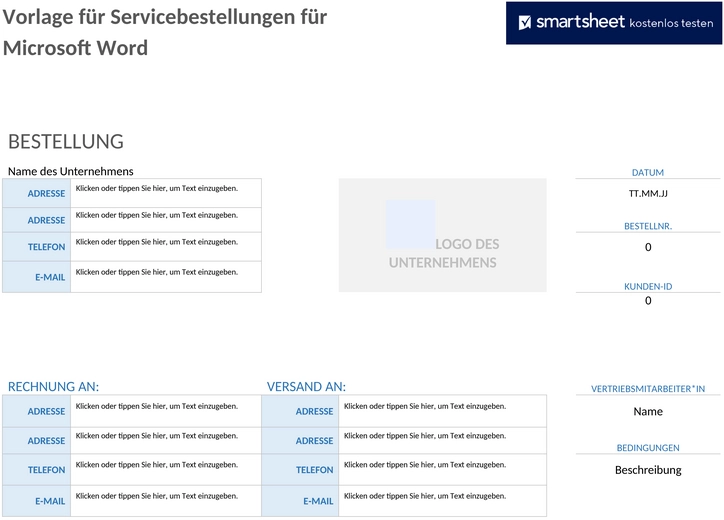The width and height of the screenshot is (724, 520).
Task: Click the TELEFON label in VERSAND AN table
Action: [314, 470]
